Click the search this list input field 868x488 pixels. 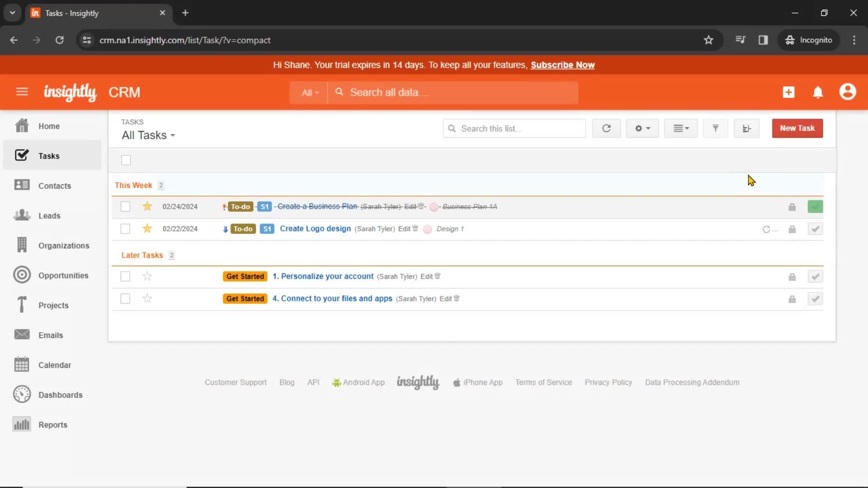point(513,128)
